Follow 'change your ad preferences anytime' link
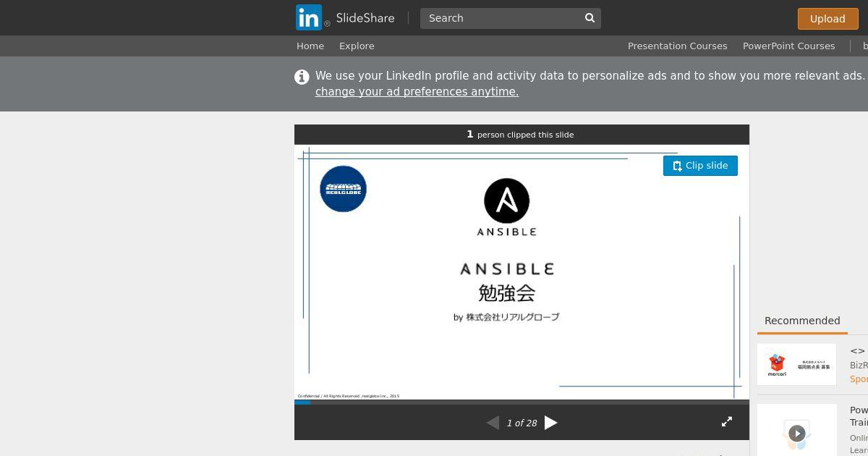 coord(417,92)
